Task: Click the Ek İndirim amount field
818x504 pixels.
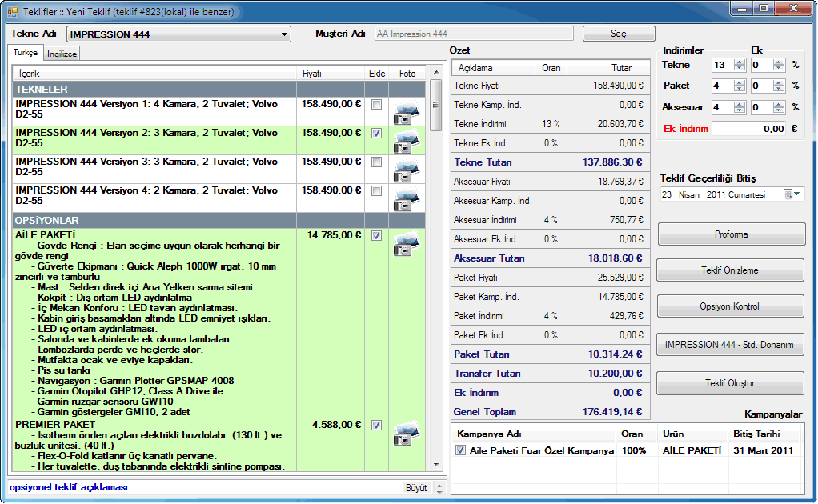Action: 748,128
